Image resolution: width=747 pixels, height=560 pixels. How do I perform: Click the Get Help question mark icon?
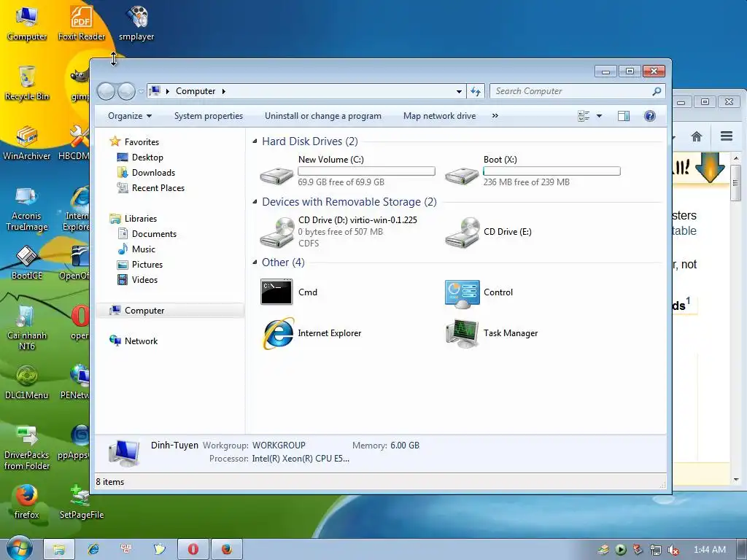(x=650, y=116)
